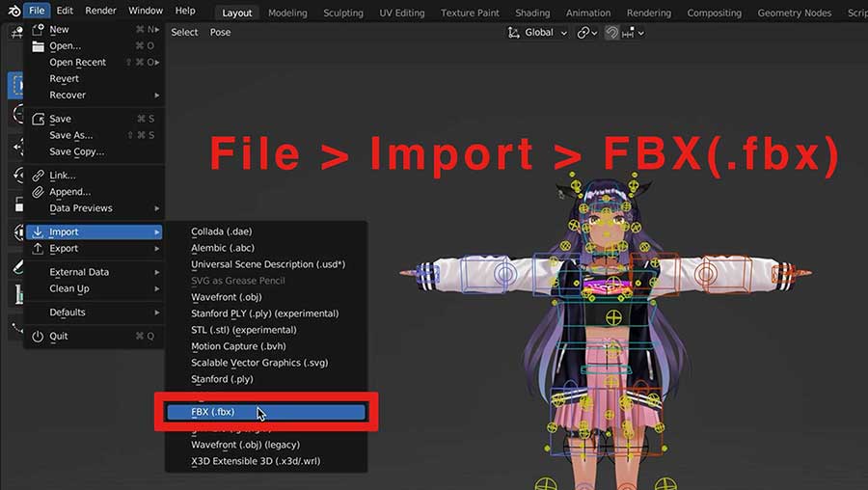Open the Help menu
The image size is (868, 490).
[185, 11]
